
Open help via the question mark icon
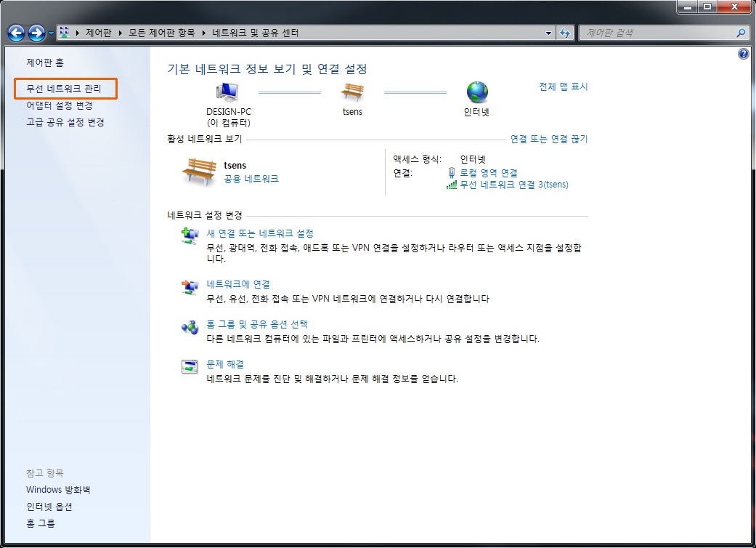tap(743, 53)
